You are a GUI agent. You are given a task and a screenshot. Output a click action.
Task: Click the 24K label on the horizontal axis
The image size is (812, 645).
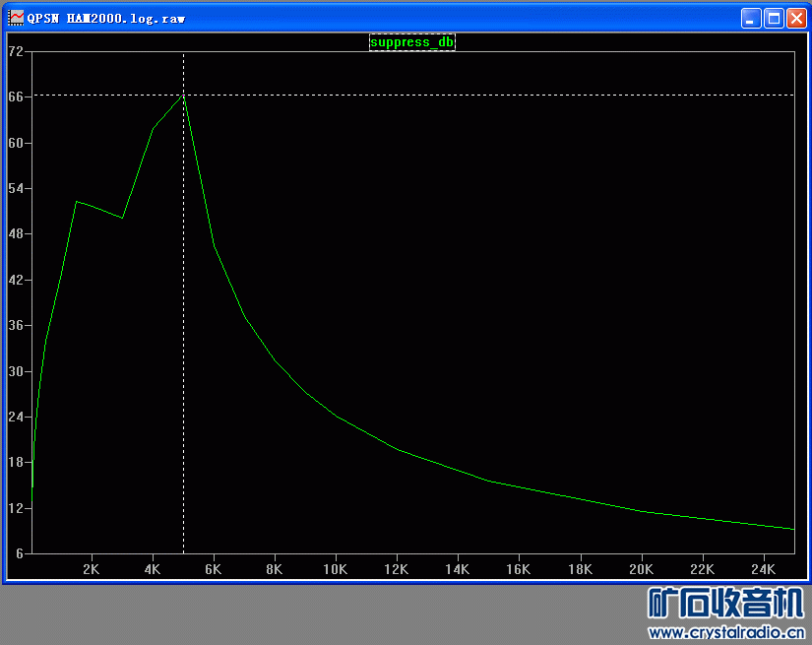[x=763, y=569]
